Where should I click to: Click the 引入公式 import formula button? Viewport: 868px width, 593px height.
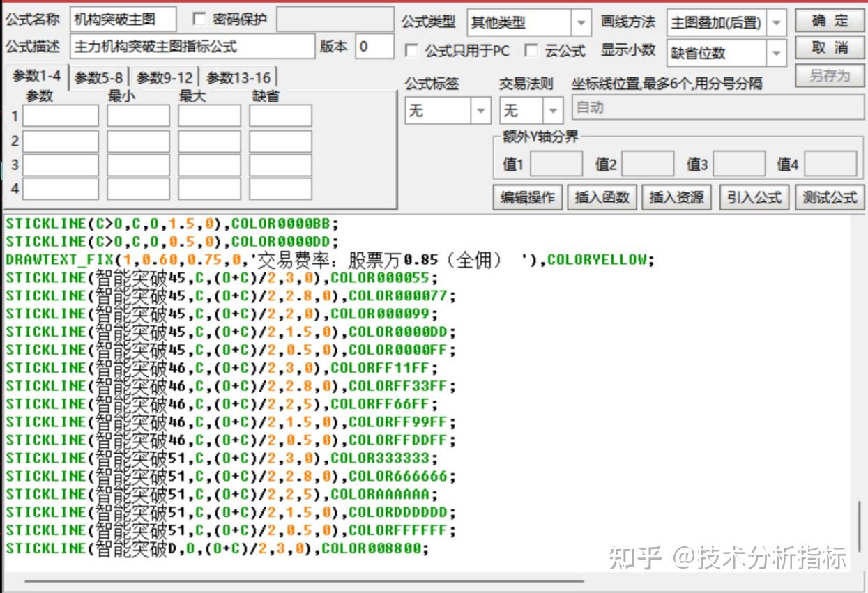tap(753, 197)
